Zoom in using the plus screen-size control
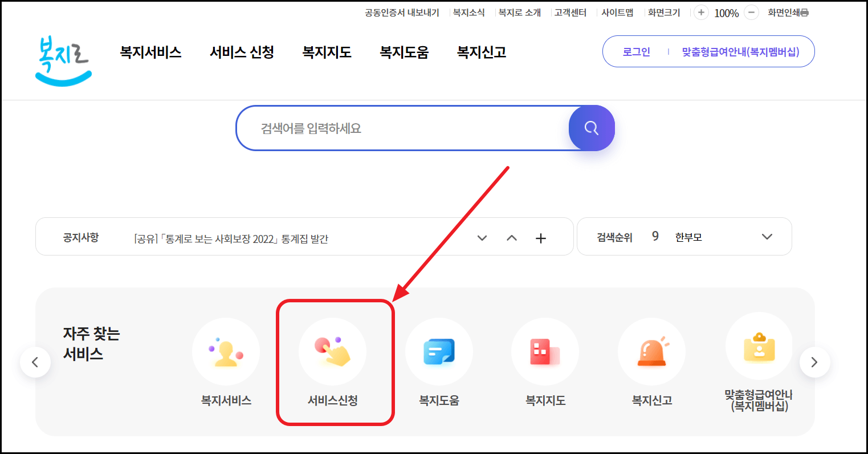The image size is (868, 454). click(x=700, y=12)
